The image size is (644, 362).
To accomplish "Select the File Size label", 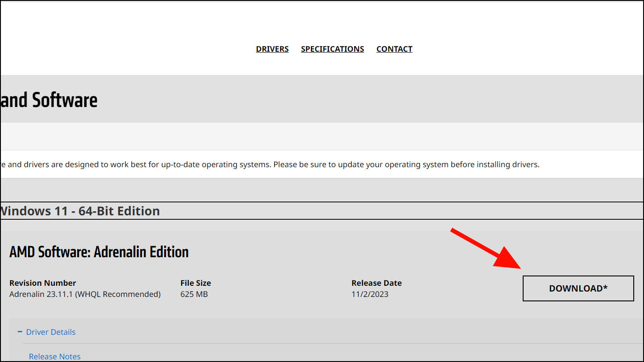I will tap(196, 283).
